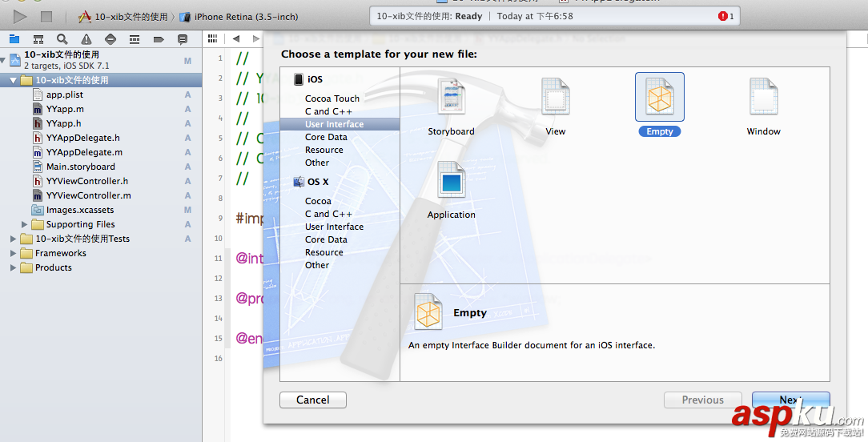This screenshot has width=868, height=442.
Task: Choose OS X Resource category
Action: point(323,252)
